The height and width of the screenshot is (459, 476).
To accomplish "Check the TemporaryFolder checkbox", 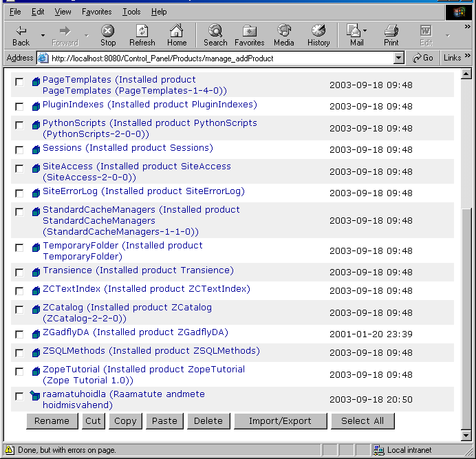I will pyautogui.click(x=19, y=248).
